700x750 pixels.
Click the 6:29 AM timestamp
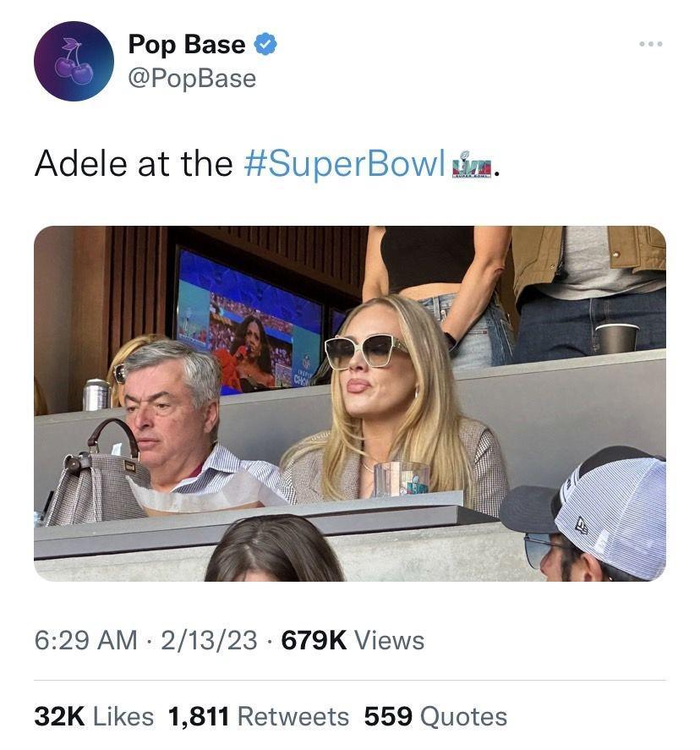click(85, 640)
